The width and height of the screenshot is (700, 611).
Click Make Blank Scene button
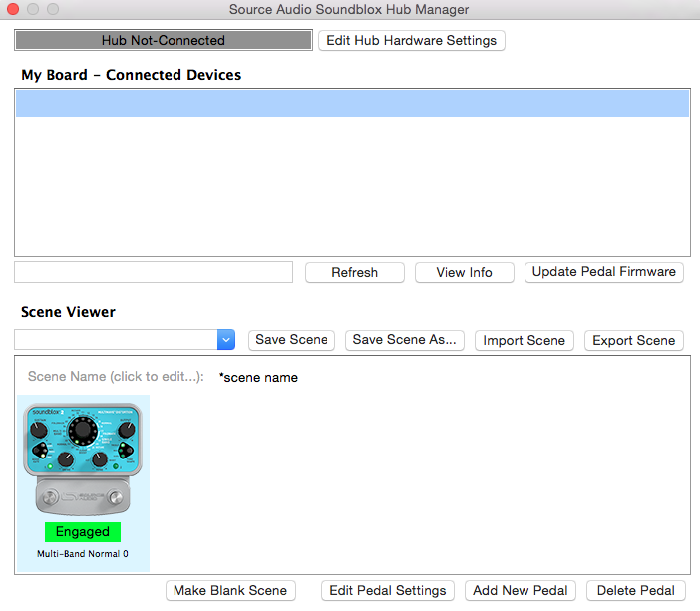tap(230, 591)
